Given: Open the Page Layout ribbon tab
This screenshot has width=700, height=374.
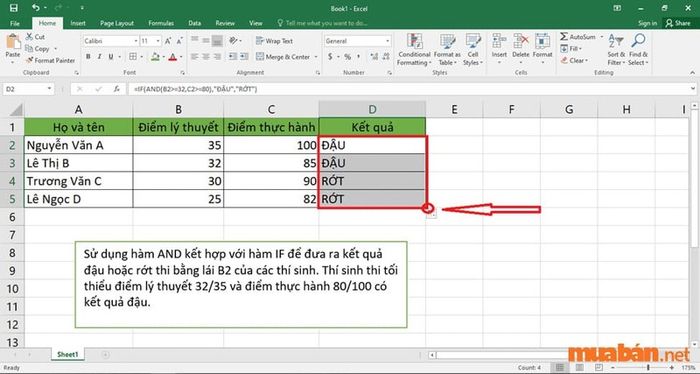Looking at the screenshot, I should point(117,23).
